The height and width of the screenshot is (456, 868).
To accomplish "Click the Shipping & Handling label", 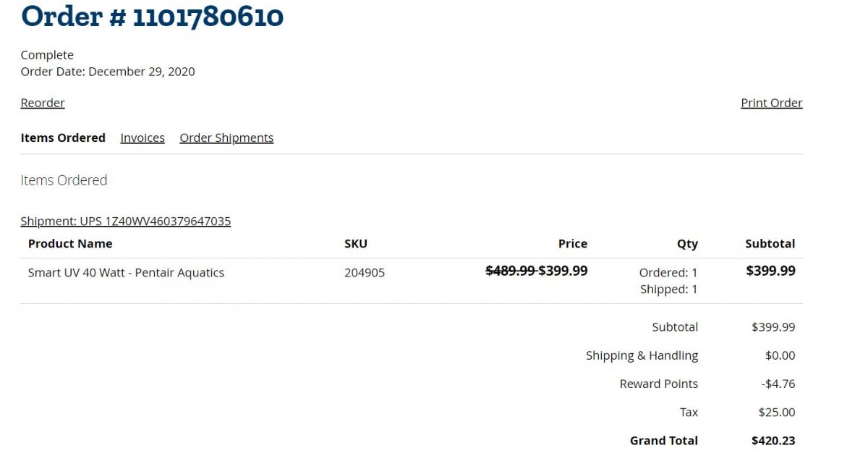I will (642, 355).
